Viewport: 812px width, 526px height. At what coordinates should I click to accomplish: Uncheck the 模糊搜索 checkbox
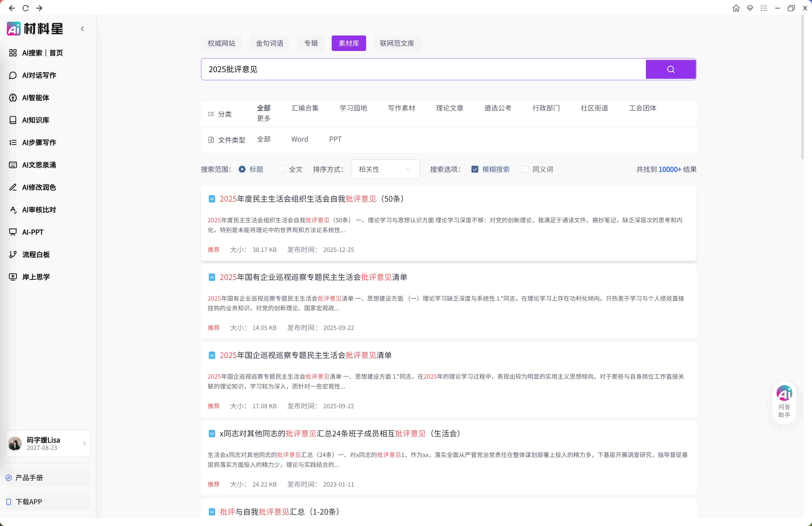click(475, 169)
